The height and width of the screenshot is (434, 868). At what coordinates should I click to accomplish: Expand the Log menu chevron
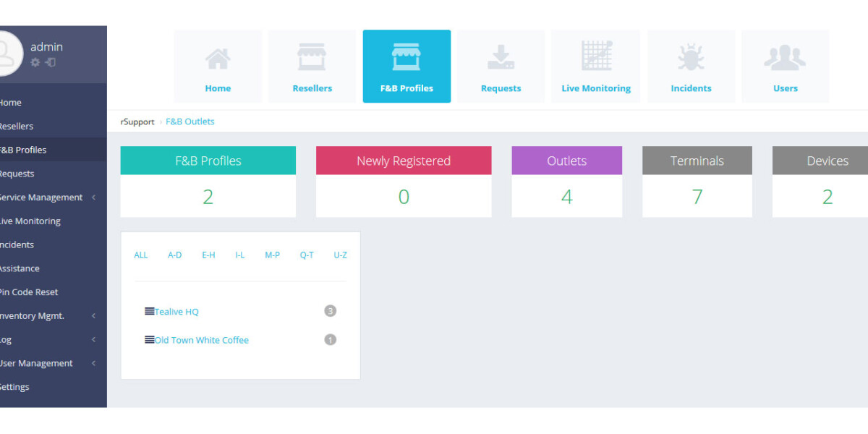click(94, 340)
